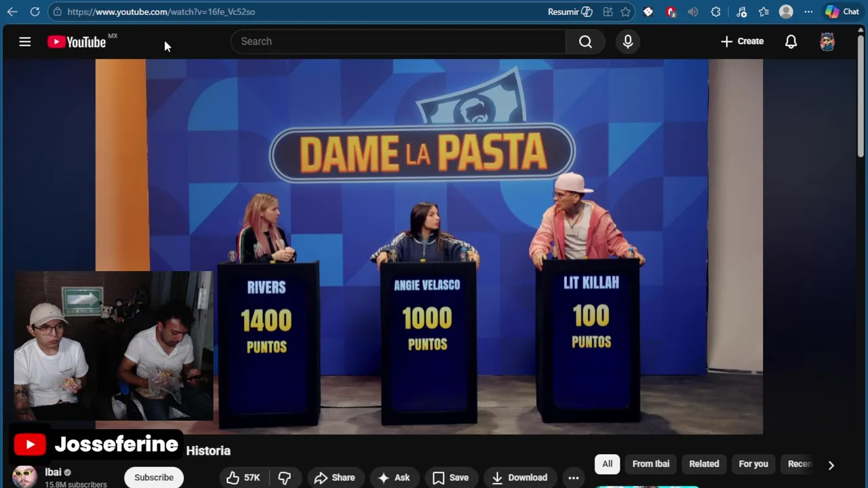Open browser profile avatar

point(786,12)
